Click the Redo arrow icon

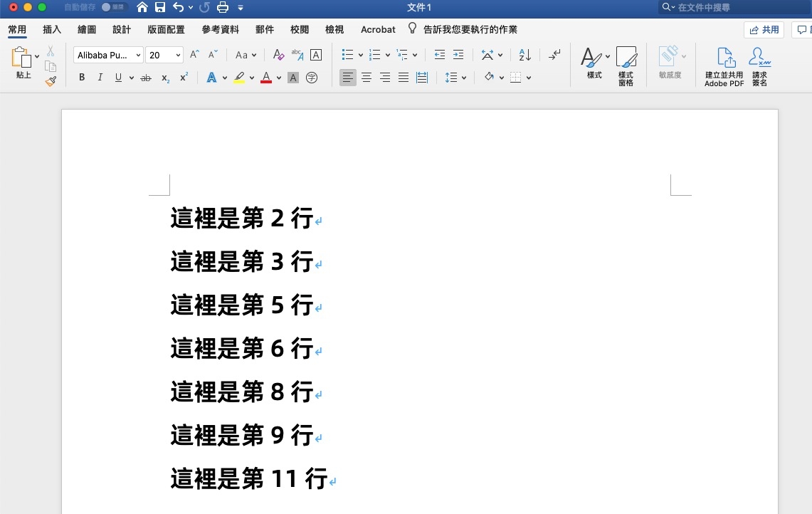pyautogui.click(x=204, y=7)
